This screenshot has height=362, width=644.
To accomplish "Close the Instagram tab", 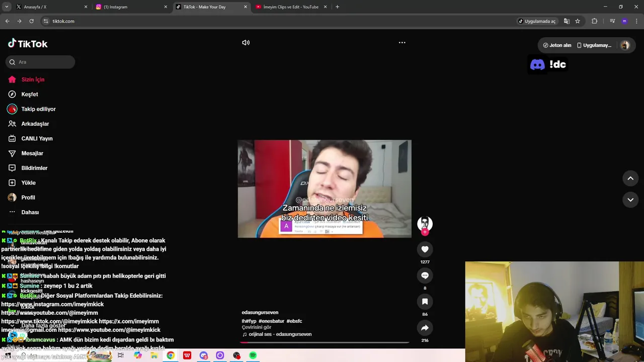I will [166, 7].
